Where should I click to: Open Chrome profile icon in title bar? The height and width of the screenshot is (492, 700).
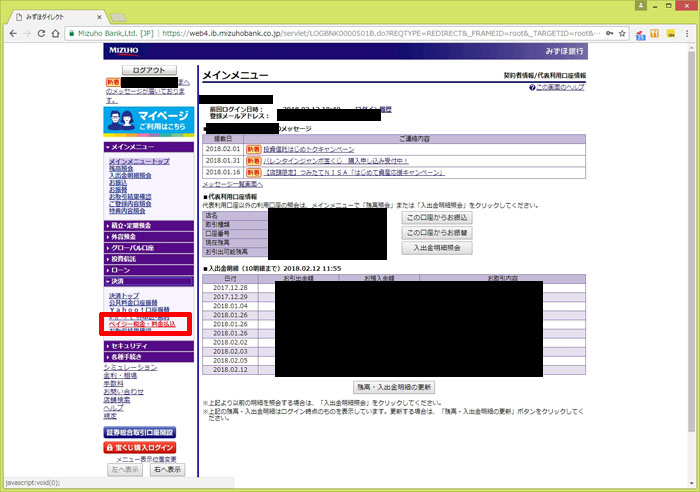point(641,5)
